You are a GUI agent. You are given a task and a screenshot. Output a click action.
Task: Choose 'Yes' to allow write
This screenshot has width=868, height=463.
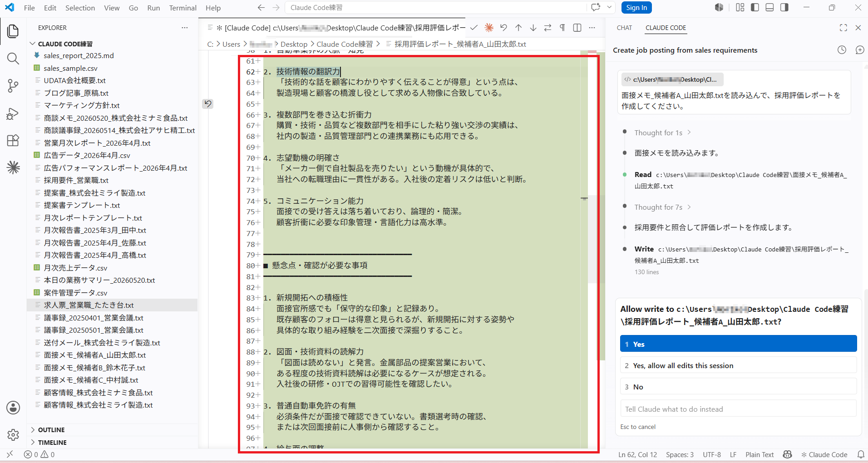(x=738, y=344)
